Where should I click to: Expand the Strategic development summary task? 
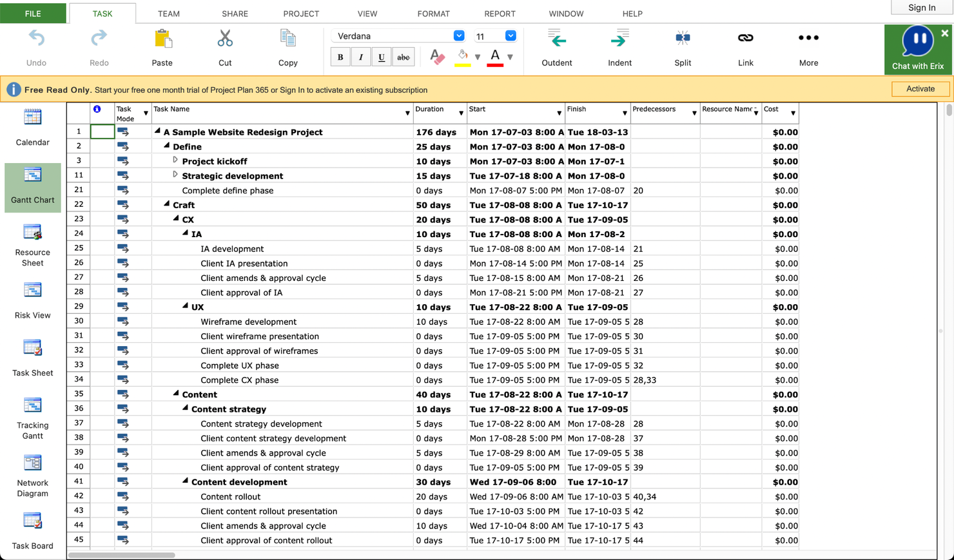175,175
